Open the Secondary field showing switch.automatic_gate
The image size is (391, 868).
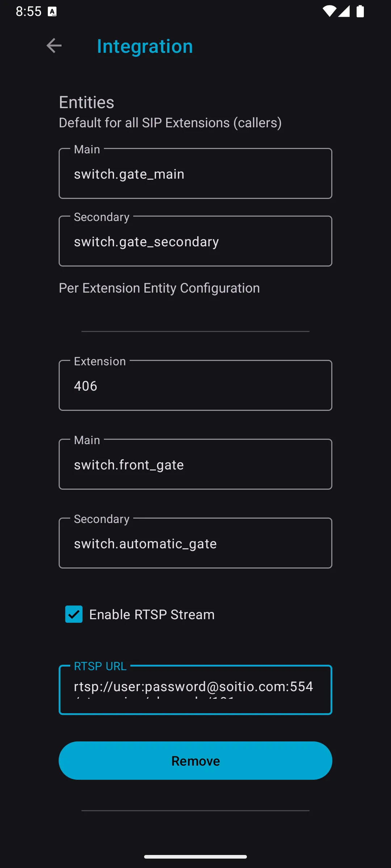[195, 543]
